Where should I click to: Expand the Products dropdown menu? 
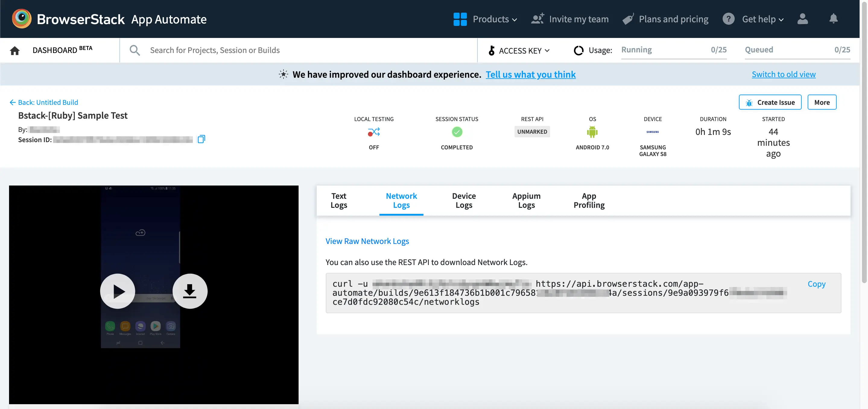click(x=495, y=19)
